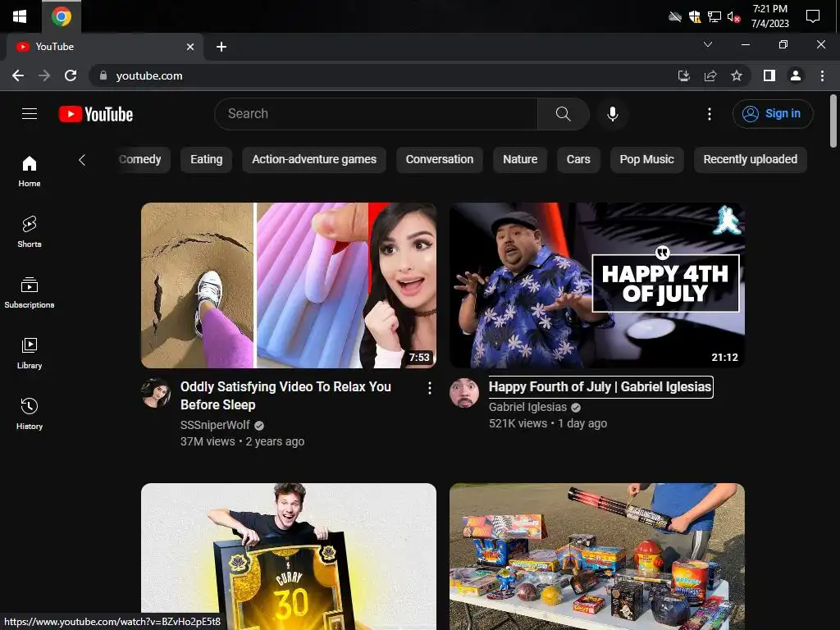This screenshot has width=840, height=630.
Task: Click the Sign in button
Action: 773,113
